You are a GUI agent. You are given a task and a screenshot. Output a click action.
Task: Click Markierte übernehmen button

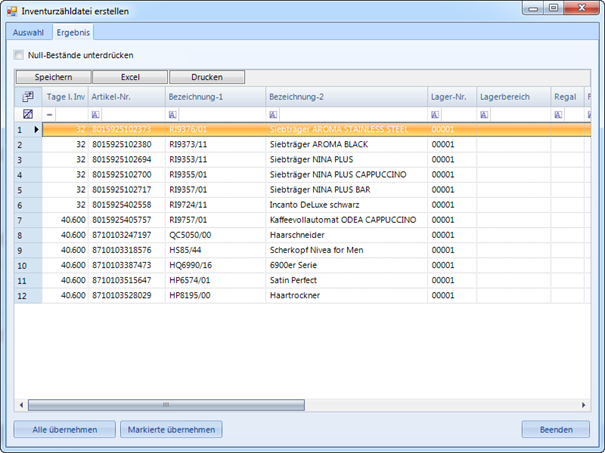coord(171,429)
